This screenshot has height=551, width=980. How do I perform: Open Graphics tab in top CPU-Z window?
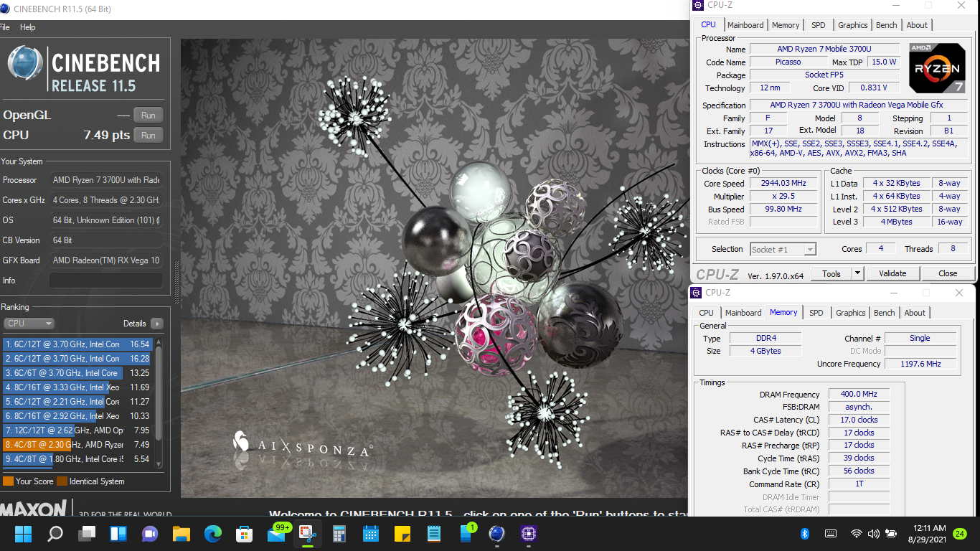(x=853, y=25)
